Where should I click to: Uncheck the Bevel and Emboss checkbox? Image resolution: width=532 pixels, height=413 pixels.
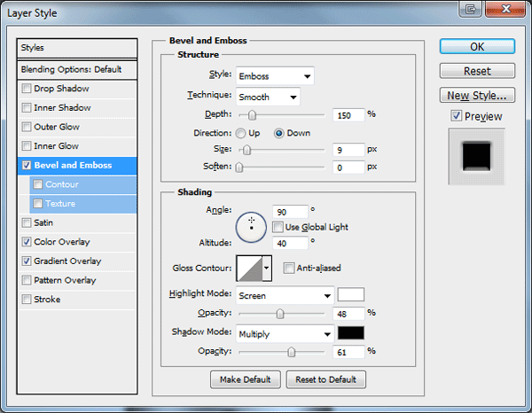click(x=26, y=166)
